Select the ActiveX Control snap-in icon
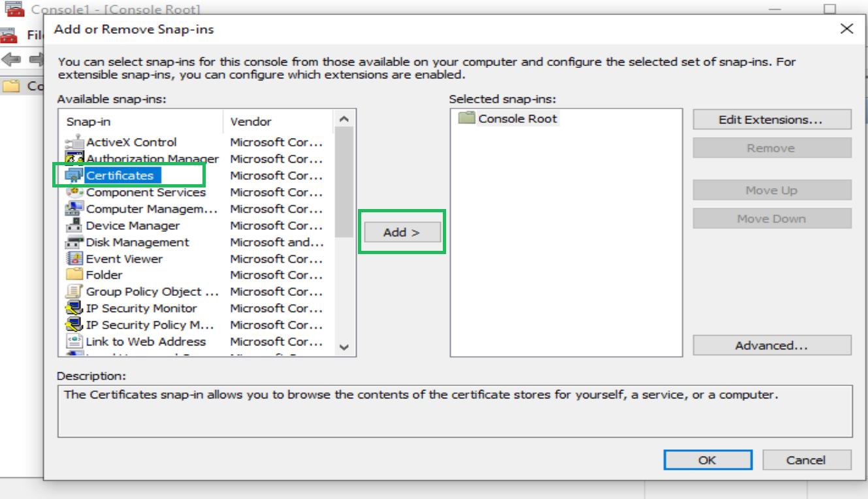Screen dimensions: 868x499 coord(75,142)
